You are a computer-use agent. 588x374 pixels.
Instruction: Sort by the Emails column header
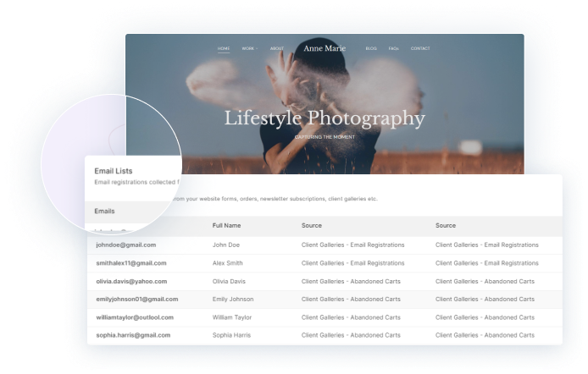104,211
